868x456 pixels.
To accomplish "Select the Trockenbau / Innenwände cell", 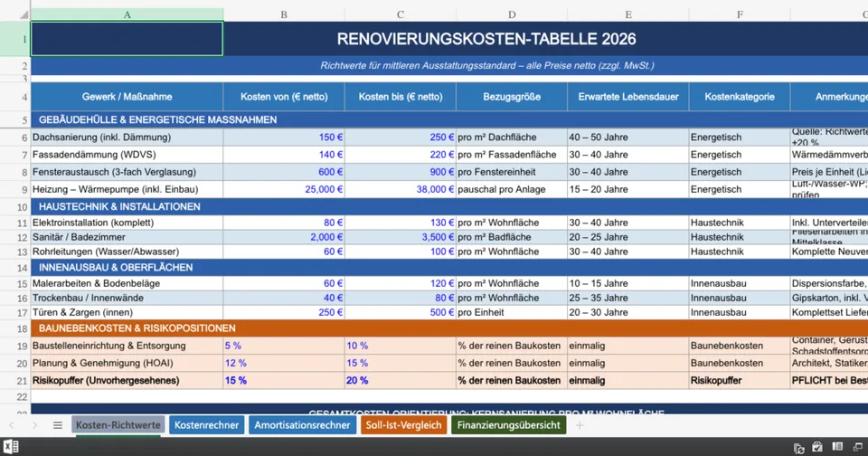I will tap(127, 298).
